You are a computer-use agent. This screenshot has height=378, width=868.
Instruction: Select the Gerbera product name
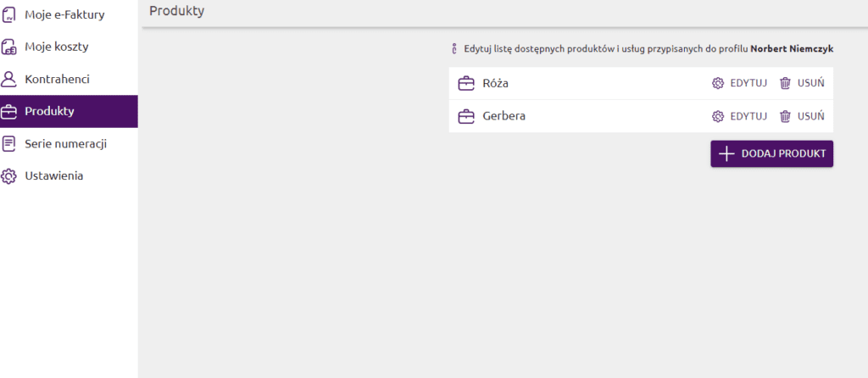pyautogui.click(x=504, y=116)
